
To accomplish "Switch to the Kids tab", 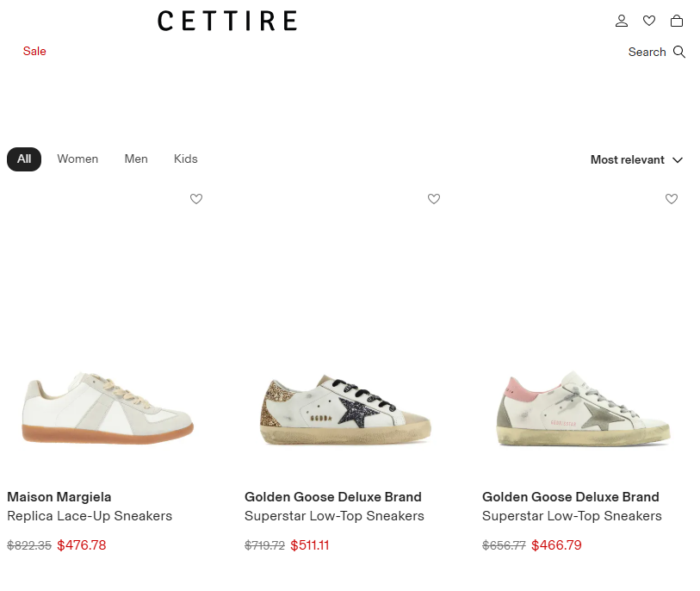I will 186,159.
